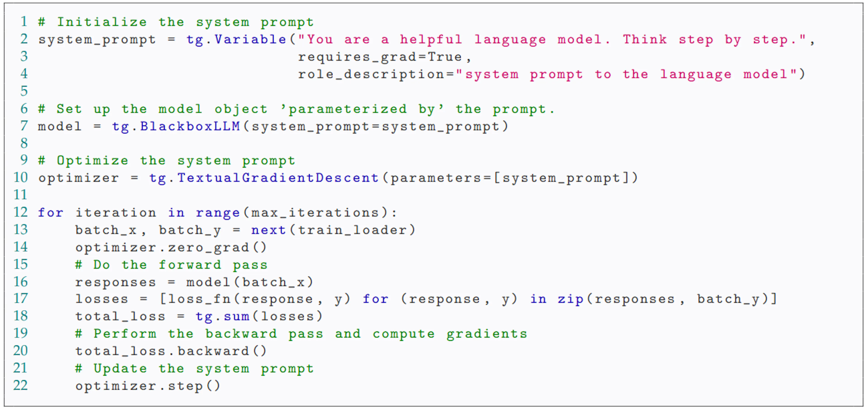Click "tg.sum(losses)" on line 18
Screen dimensions: 868x410
coord(259,317)
